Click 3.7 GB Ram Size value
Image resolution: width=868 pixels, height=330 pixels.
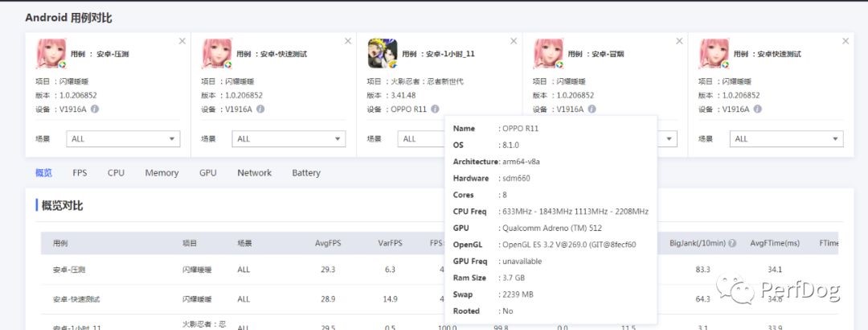point(514,278)
